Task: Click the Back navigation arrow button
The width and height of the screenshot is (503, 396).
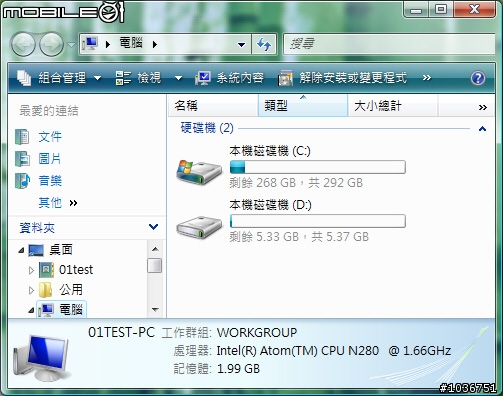Action: (23, 44)
